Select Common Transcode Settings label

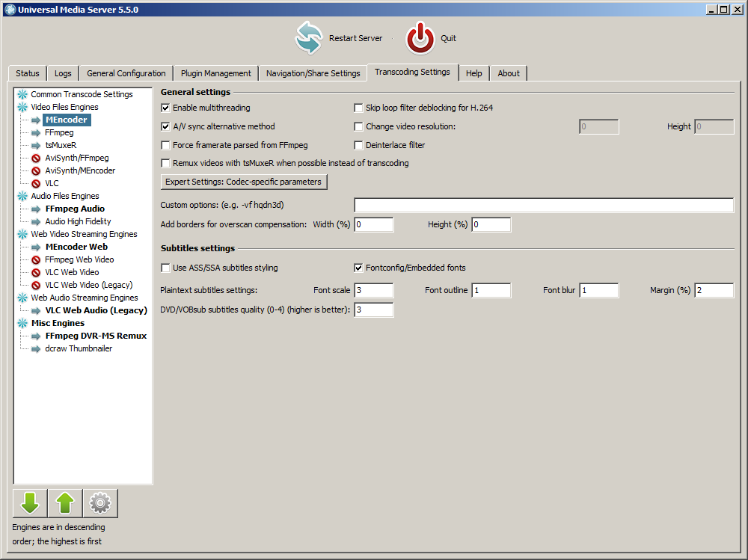(82, 94)
